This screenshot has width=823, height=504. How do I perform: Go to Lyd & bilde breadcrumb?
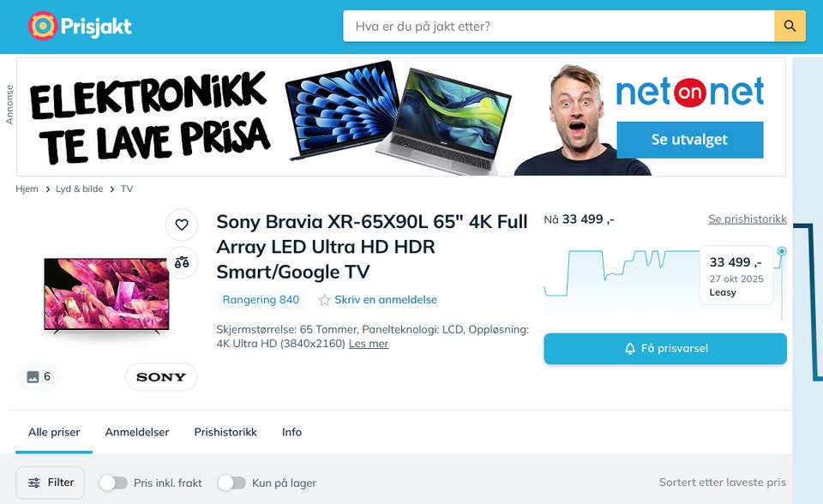79,189
